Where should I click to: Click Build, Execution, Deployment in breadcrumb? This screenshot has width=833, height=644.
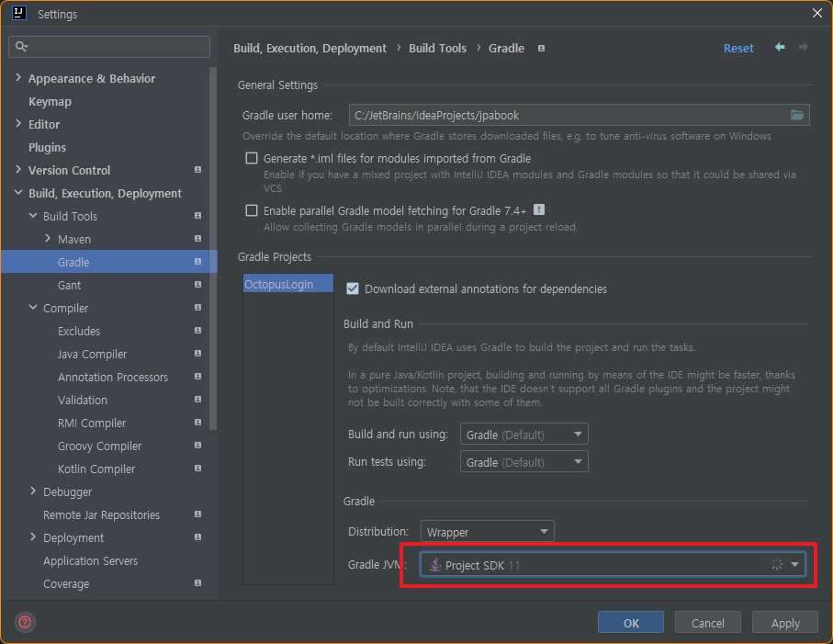click(310, 49)
